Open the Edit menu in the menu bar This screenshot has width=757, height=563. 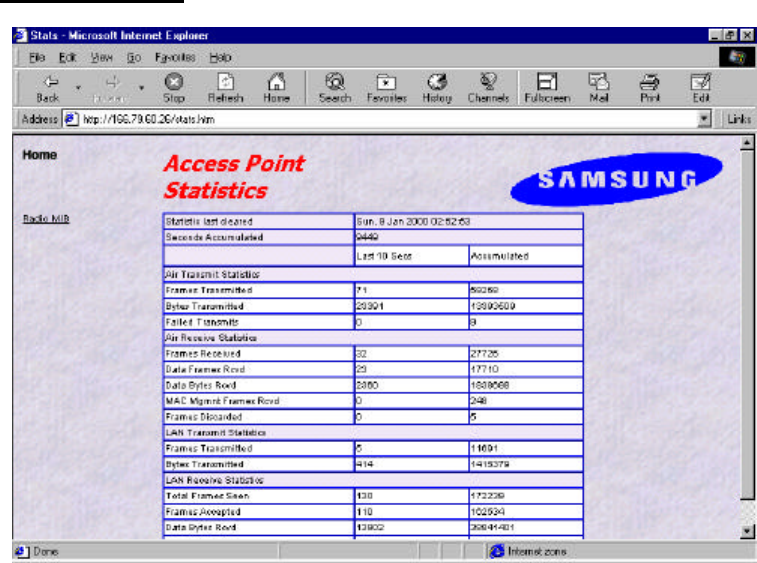pyautogui.click(x=68, y=58)
